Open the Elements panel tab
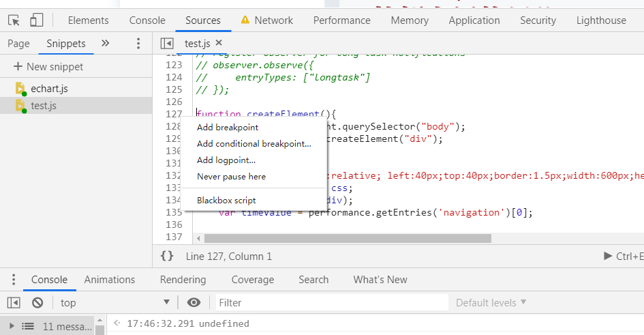Screen dimensions: 644x335 click(x=89, y=20)
